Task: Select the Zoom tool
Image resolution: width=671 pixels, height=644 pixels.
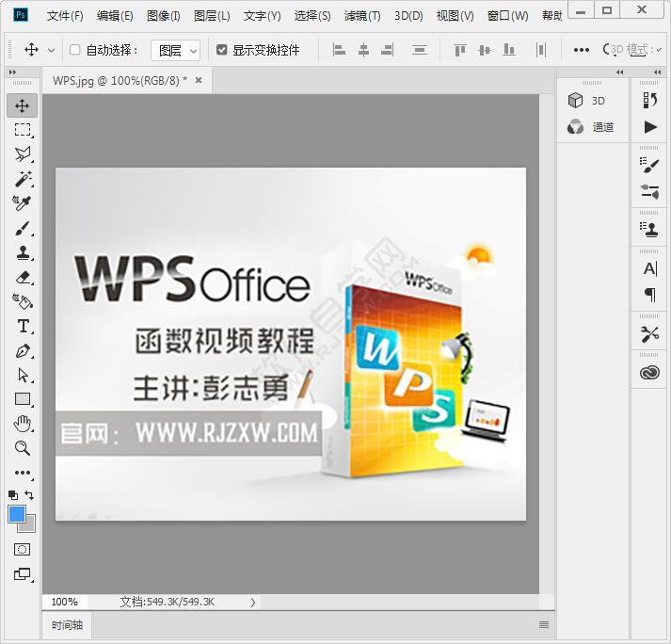Action: (23, 448)
